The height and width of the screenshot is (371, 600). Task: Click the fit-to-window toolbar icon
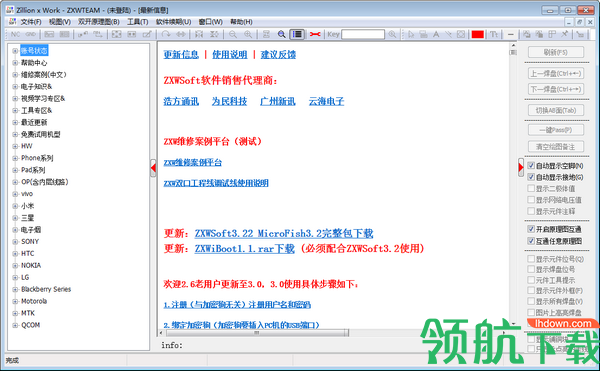[x=116, y=34]
